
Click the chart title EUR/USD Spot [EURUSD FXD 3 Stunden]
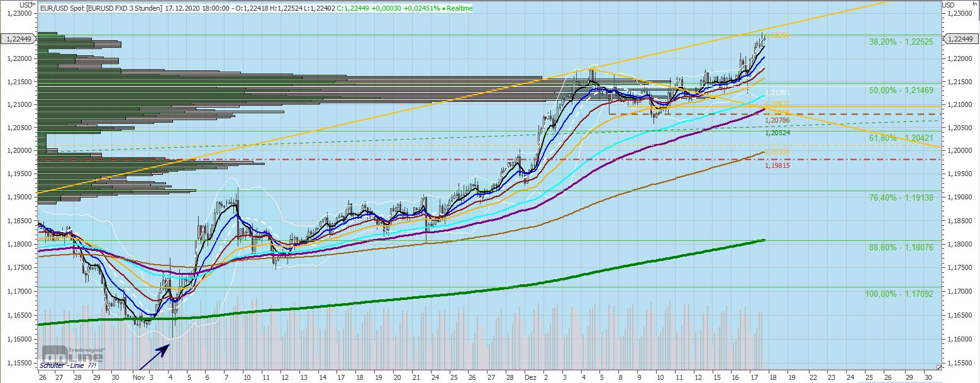pyautogui.click(x=101, y=8)
